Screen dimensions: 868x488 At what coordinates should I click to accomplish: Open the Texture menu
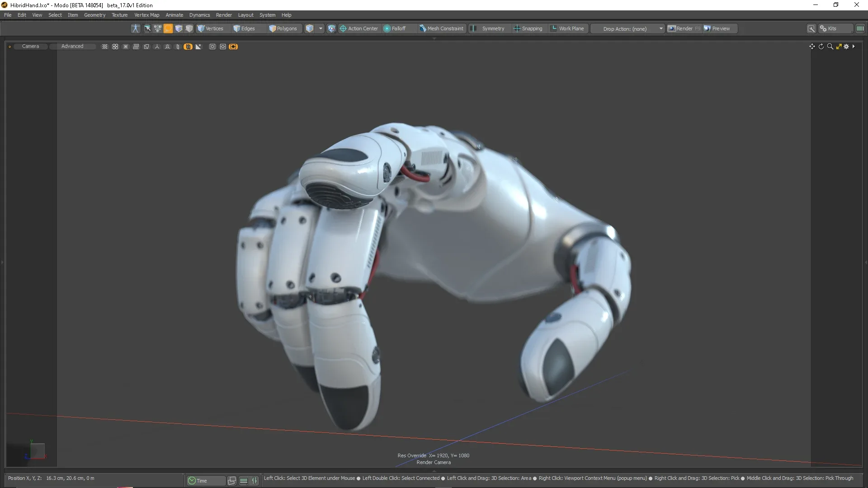[x=120, y=15]
